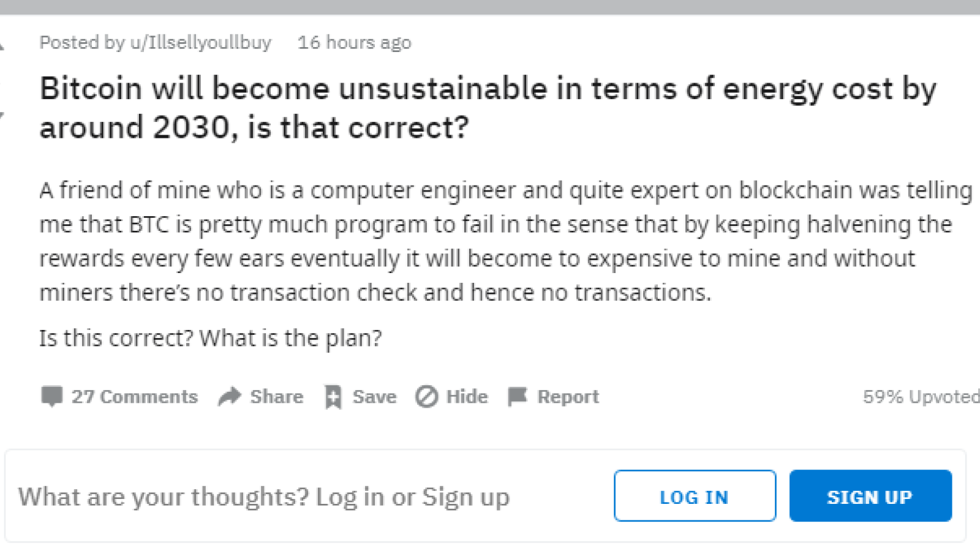This screenshot has height=551, width=980.
Task: Click the Share arrow icon
Action: (x=230, y=397)
